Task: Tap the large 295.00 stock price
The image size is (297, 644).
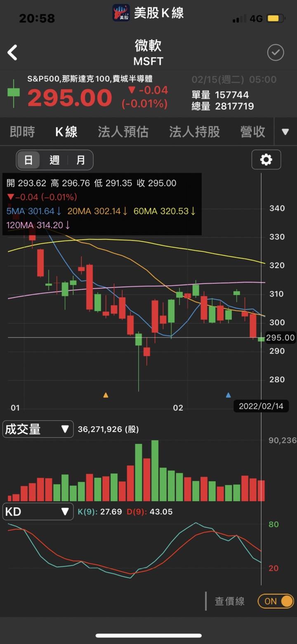Action: click(x=70, y=98)
